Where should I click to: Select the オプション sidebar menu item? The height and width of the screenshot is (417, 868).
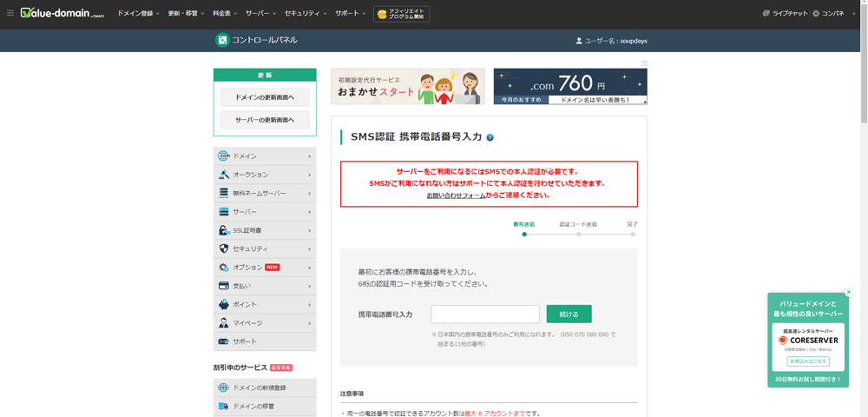point(265,268)
